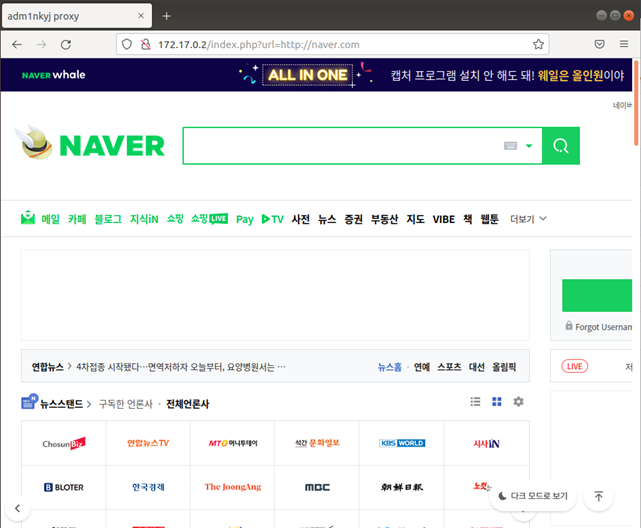Open the 부동산 menu link
This screenshot has width=641, height=528.
[x=384, y=219]
